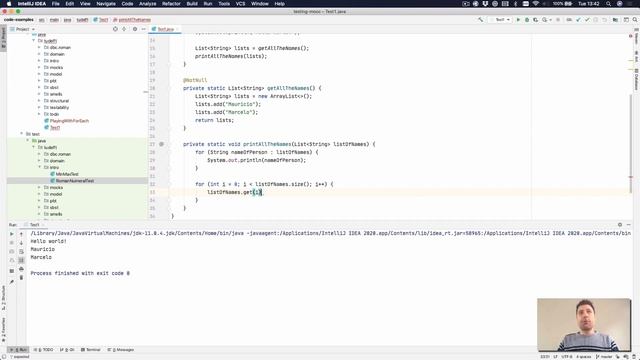Open macOS Spotlight search in menu bar
The width and height of the screenshot is (640, 360).
pos(608,4)
